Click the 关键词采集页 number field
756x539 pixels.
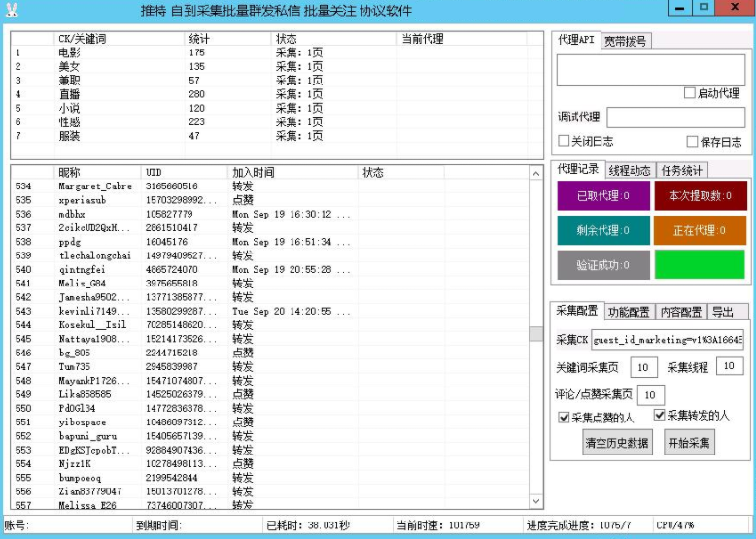tap(643, 367)
